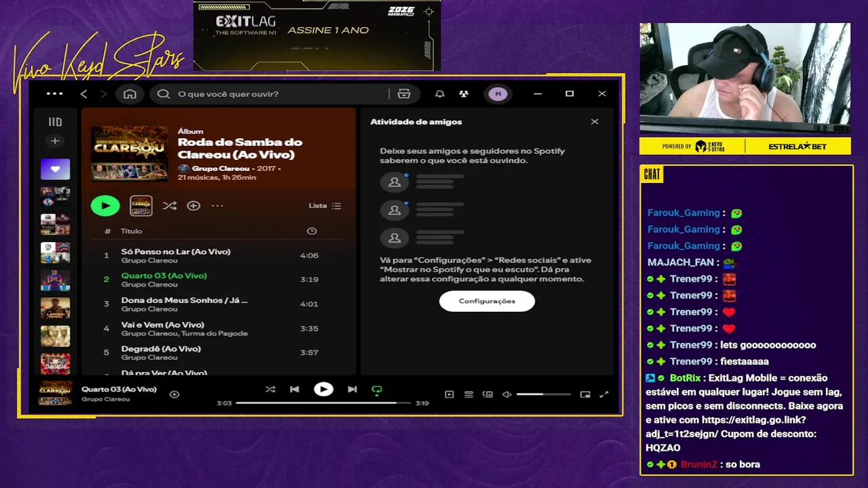Screen dimensions: 868x488
Task: Open the queue icon
Action: pyautogui.click(x=469, y=394)
